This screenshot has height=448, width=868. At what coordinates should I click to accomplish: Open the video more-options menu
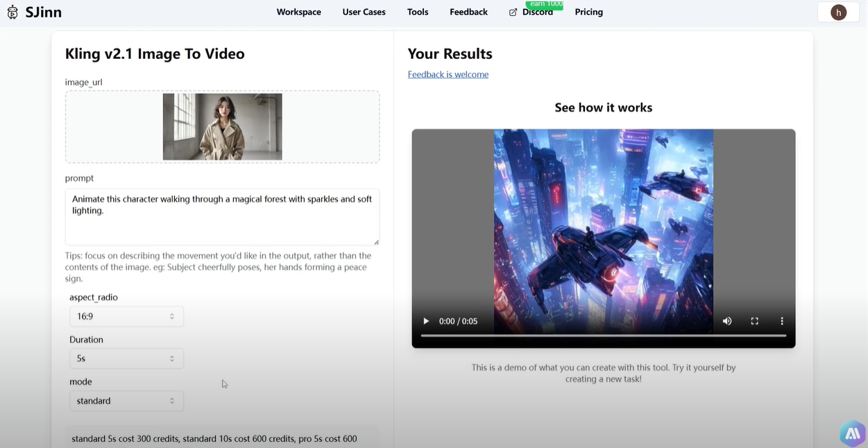(x=782, y=321)
